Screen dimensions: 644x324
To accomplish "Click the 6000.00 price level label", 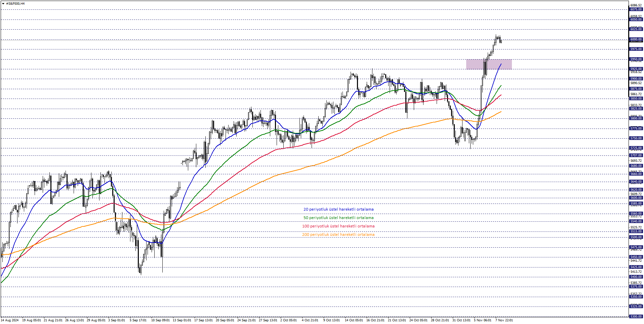I will pyautogui.click(x=636, y=39).
